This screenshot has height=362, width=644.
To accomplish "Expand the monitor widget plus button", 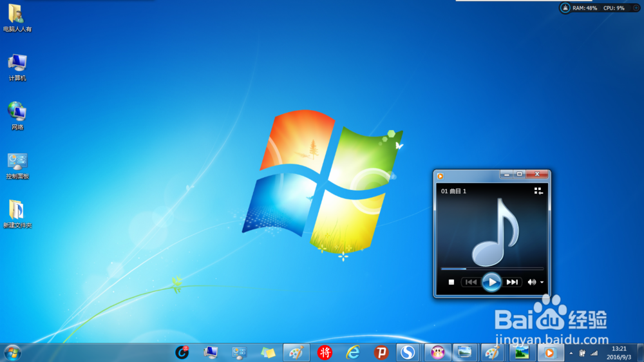I will click(x=636, y=8).
